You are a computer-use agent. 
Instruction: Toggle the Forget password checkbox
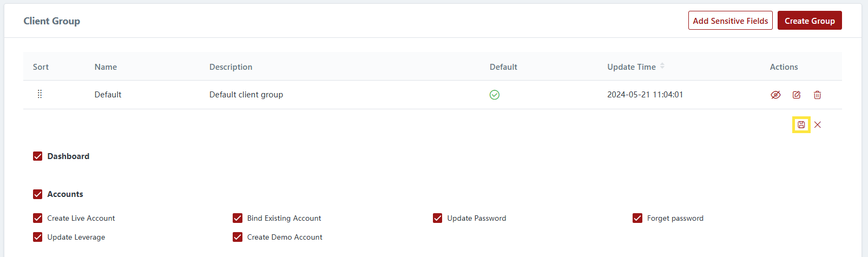pyautogui.click(x=637, y=218)
